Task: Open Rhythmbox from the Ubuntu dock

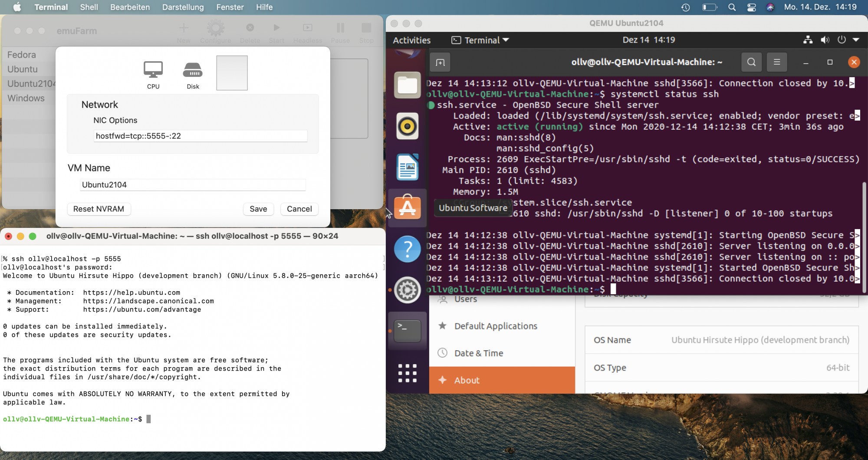Action: (407, 126)
